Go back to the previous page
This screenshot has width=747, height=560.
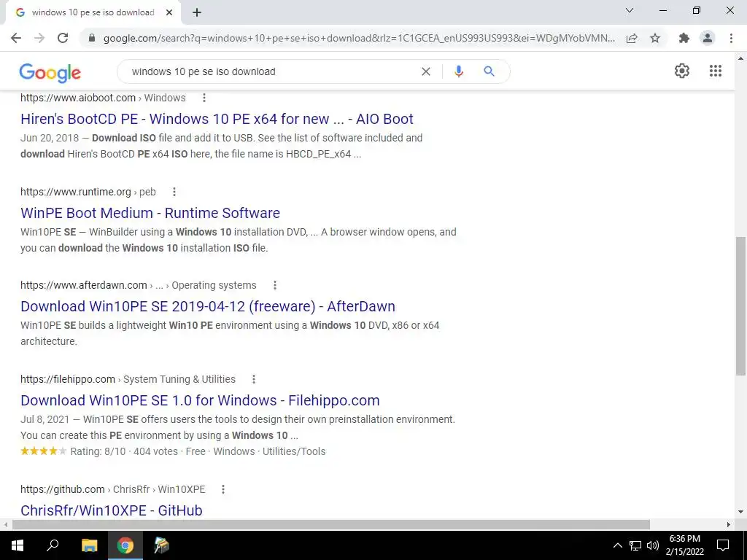(16, 38)
